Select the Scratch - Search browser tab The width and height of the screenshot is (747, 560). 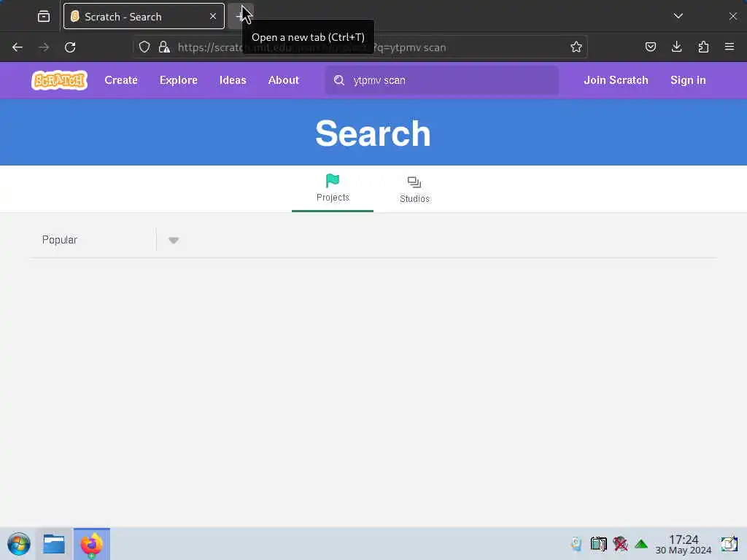(144, 16)
